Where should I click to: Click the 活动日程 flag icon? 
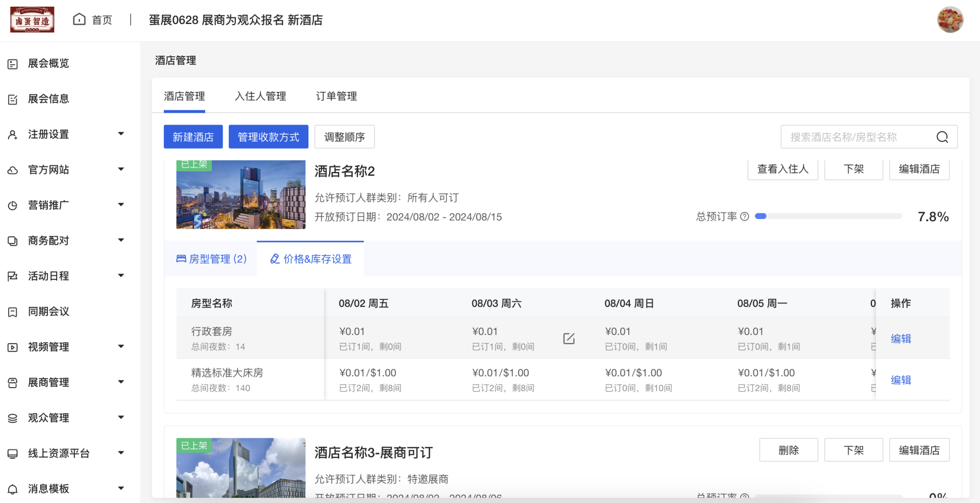(13, 276)
